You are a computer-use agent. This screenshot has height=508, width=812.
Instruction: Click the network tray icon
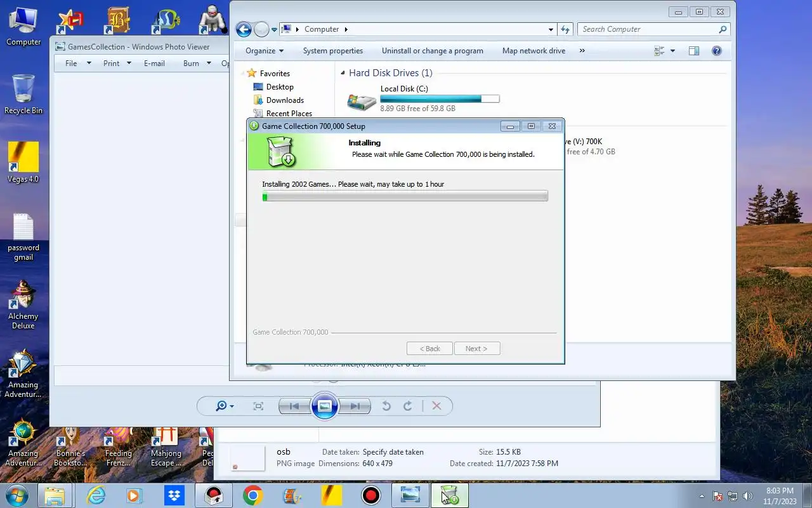pos(733,496)
